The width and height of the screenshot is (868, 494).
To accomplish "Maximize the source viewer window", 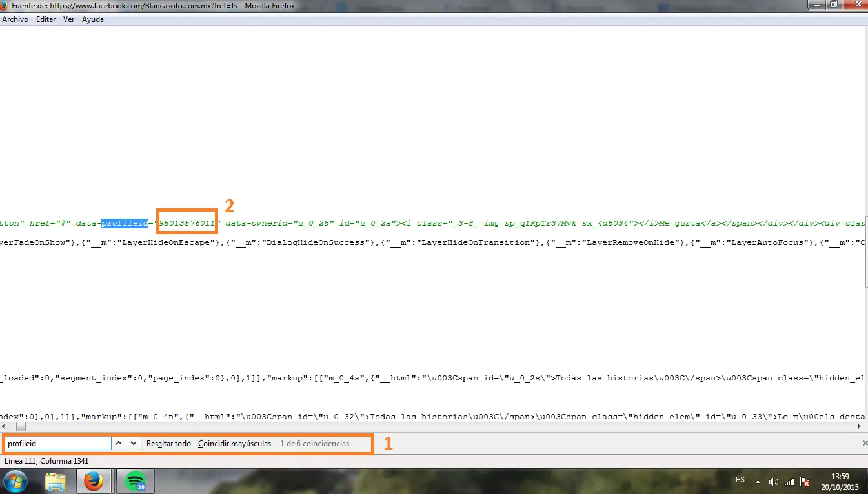I will coord(833,5).
